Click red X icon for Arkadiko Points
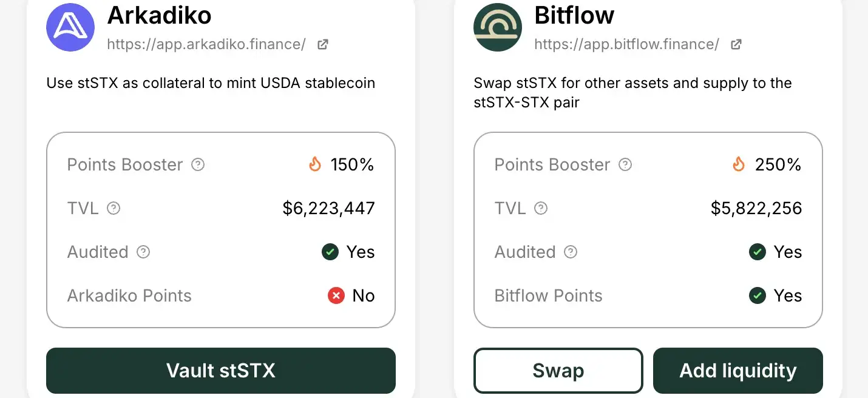This screenshot has height=398, width=868. point(336,295)
